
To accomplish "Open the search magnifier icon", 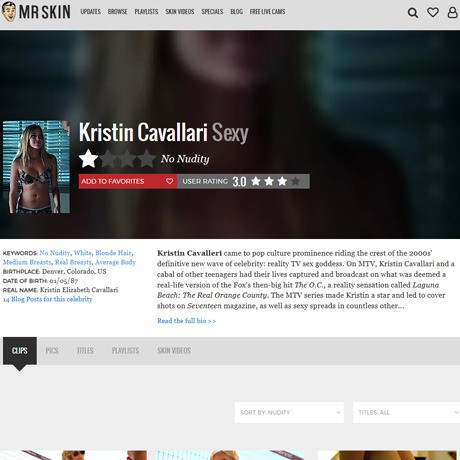I will pyautogui.click(x=413, y=13).
